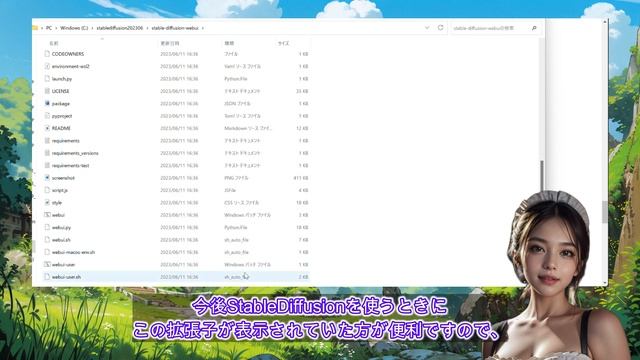Viewport: 640px width, 360px height.
Task: Click the requirements-test file icon
Action: coord(47,165)
